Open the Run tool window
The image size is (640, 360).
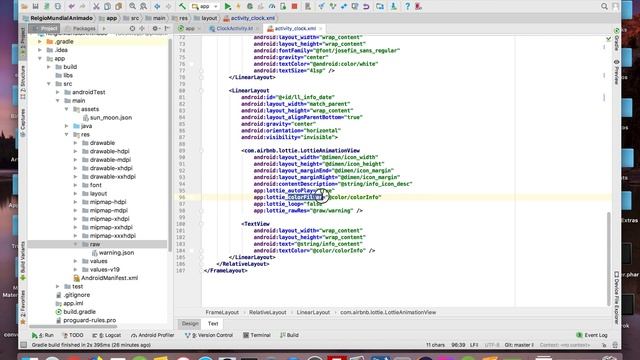coord(43,335)
